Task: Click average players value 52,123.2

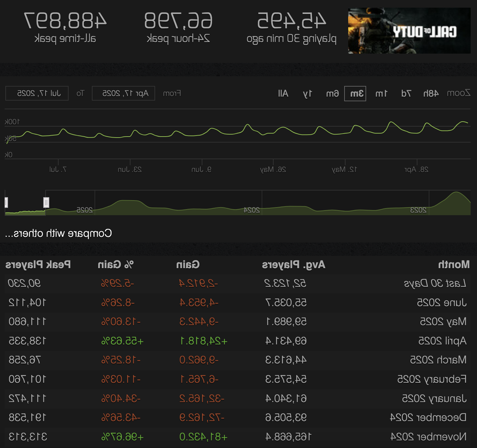Action: click(x=285, y=283)
